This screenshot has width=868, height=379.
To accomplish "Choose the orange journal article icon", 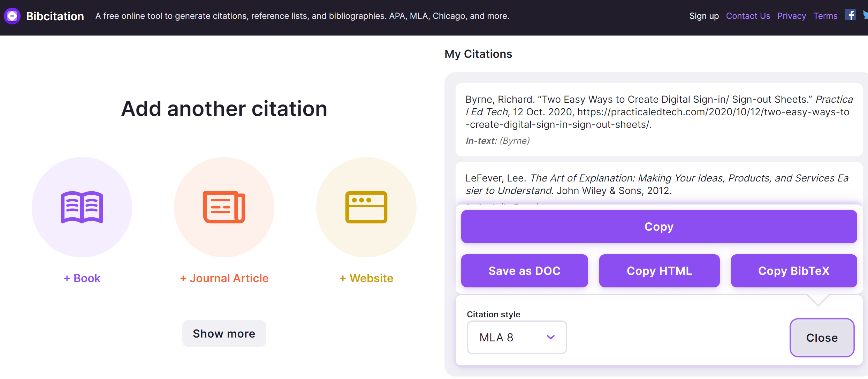I will pos(224,207).
